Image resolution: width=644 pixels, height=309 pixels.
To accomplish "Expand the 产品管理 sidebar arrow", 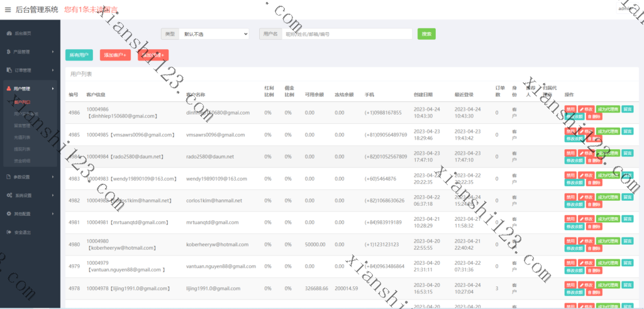I will pyautogui.click(x=53, y=52).
